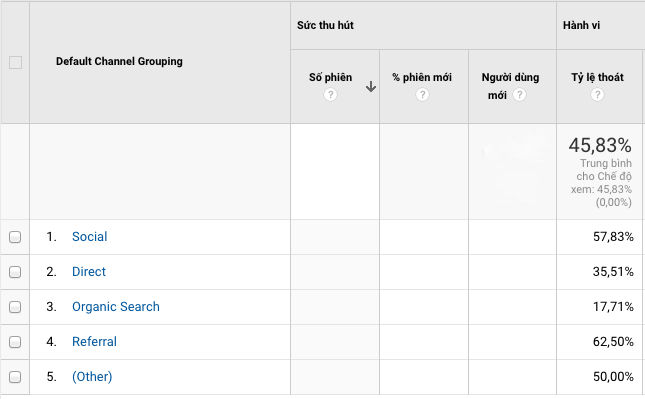The image size is (645, 399).
Task: Open the Social channel link
Action: [x=90, y=237]
